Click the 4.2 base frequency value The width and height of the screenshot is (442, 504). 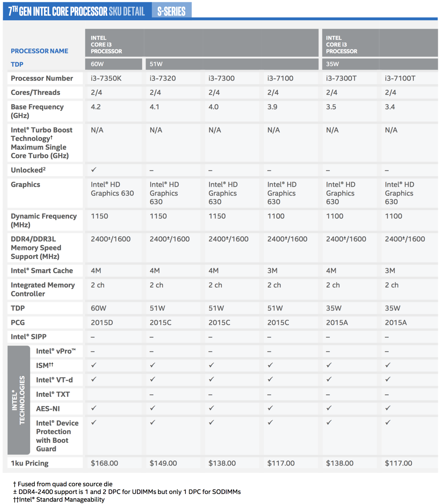(x=96, y=107)
